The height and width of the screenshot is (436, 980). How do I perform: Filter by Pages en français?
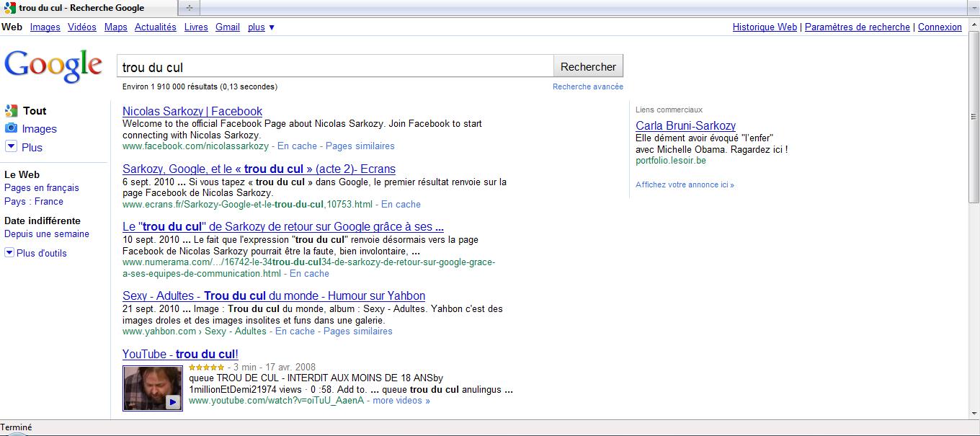tap(42, 187)
